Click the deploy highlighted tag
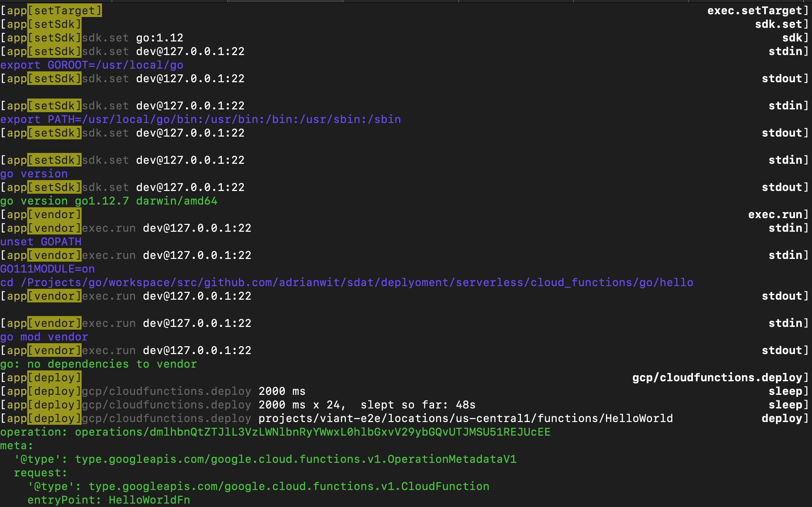This screenshot has height=507, width=812. [x=54, y=378]
